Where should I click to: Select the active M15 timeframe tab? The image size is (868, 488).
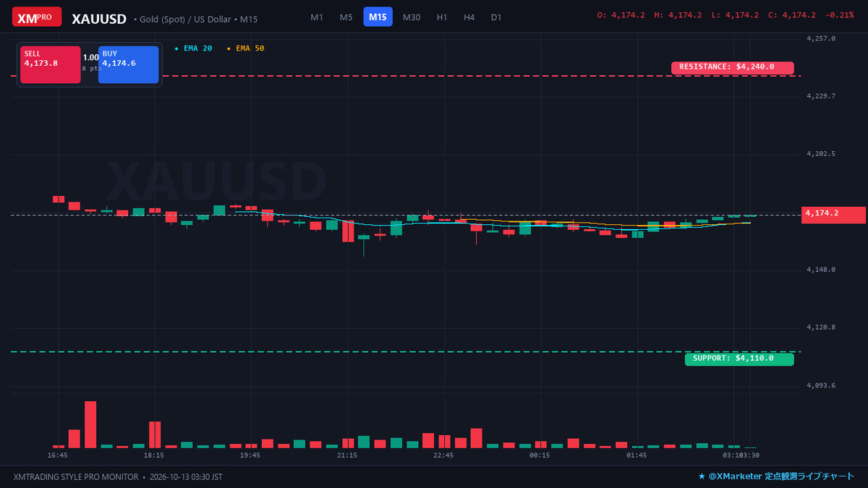(x=378, y=17)
